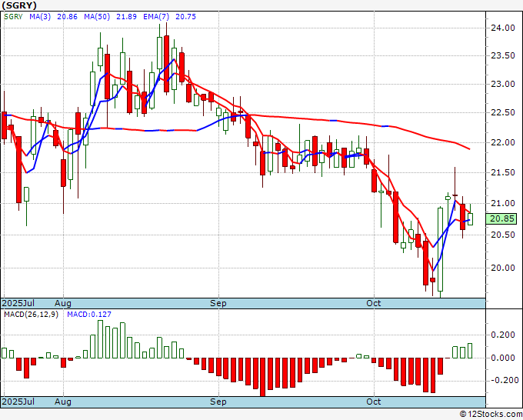This screenshot has height=420, width=523.
Task: Click the 24.00 price axis label
Action: click(503, 28)
